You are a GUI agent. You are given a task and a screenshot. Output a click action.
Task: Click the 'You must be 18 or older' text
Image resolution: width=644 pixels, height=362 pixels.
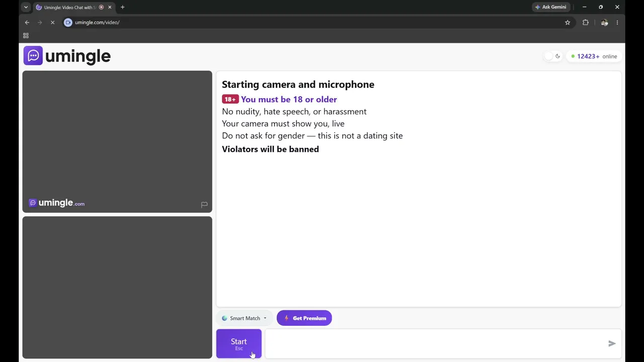pyautogui.click(x=289, y=100)
